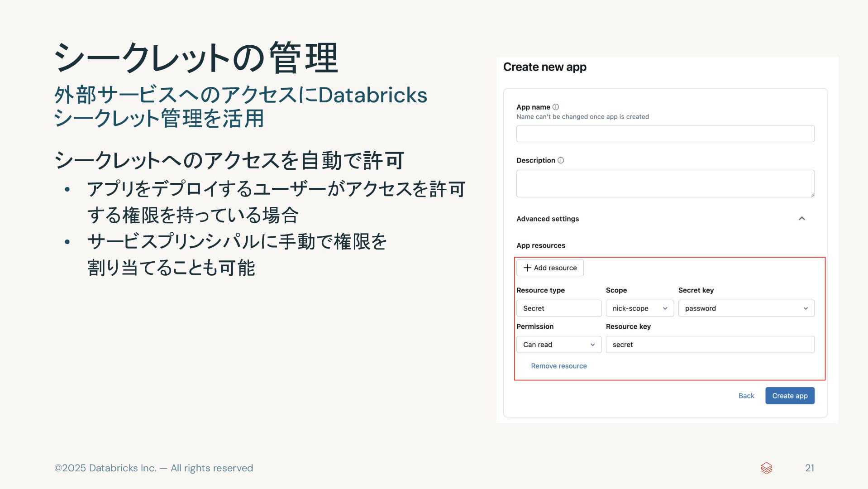
Task: Click the bullet line する権限を持っている場合
Action: [193, 215]
